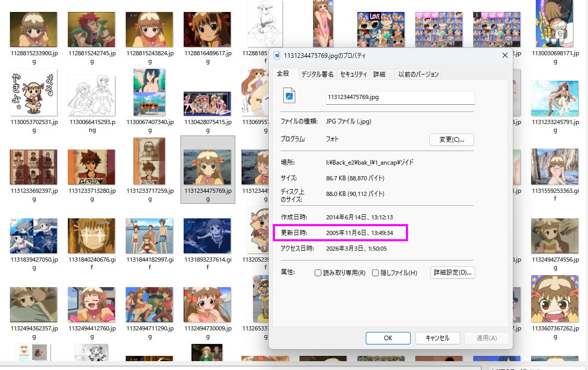Click the 変更(C)... button
Viewport: 588px width, 370px height.
pos(451,140)
